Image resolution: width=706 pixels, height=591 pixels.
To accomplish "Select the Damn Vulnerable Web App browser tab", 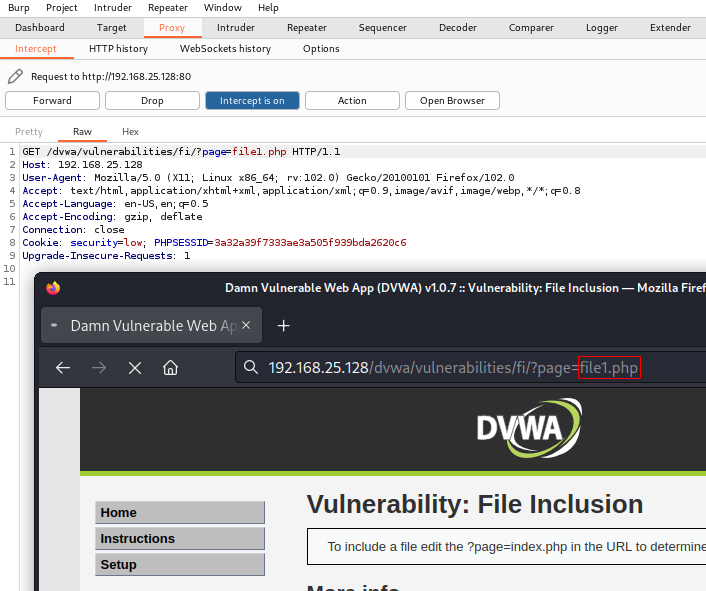I will point(151,325).
